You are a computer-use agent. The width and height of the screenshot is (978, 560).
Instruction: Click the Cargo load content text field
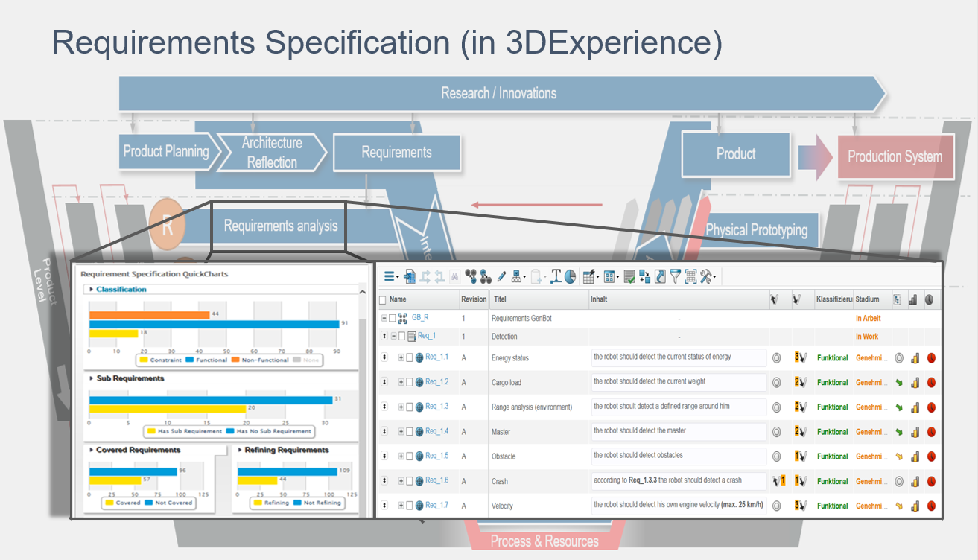679,382
